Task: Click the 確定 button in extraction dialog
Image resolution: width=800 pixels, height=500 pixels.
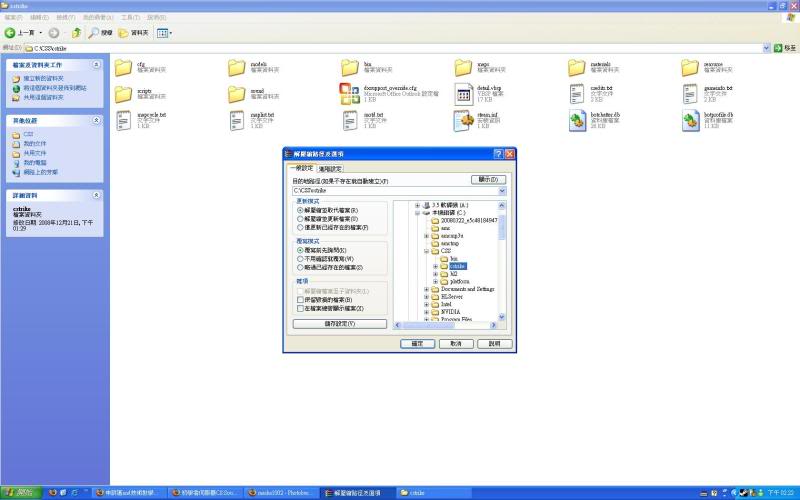Action: (418, 343)
